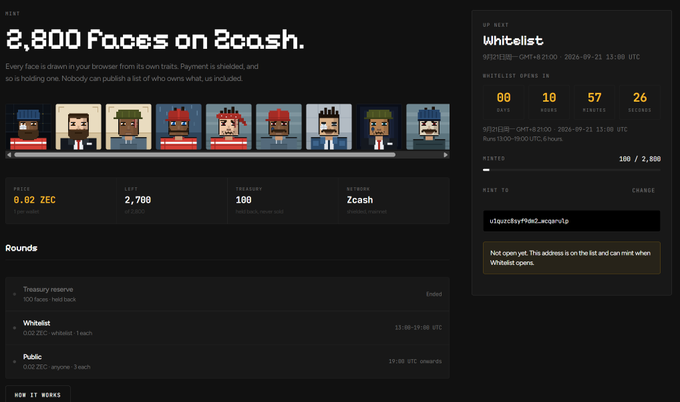Click the Ended status on Treasury reserve
Screen dimensions: 680x402
pyautogui.click(x=434, y=294)
